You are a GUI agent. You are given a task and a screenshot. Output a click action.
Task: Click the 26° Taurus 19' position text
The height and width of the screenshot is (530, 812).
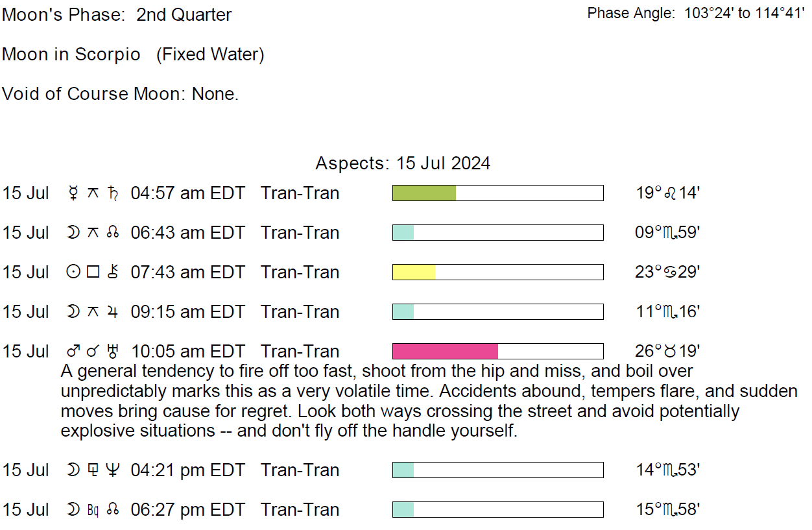click(666, 352)
